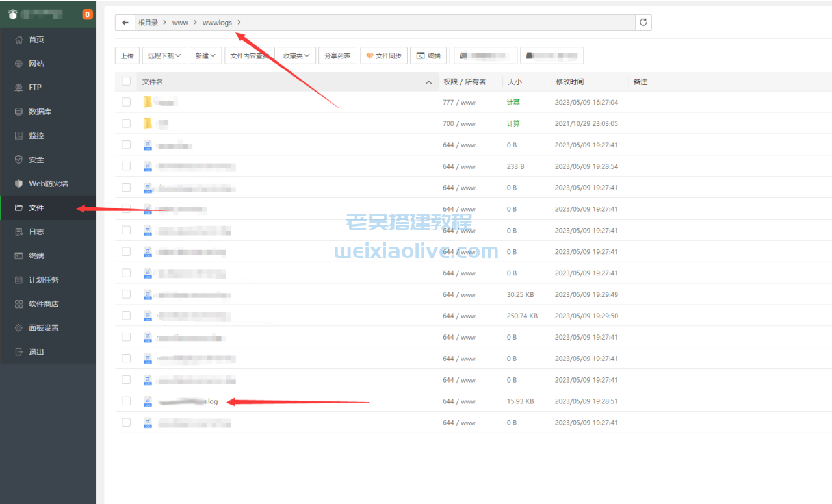Expand the 收藏夹 favorites dropdown
The image size is (832, 504).
click(x=298, y=56)
